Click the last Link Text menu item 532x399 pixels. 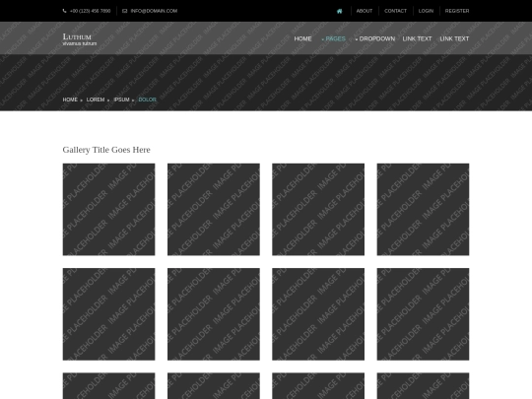coord(454,38)
